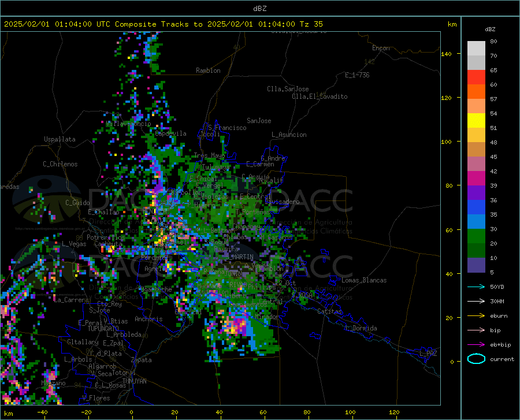Click the pink bip arrow in legend
The width and height of the screenshot is (520, 420).
tap(476, 330)
